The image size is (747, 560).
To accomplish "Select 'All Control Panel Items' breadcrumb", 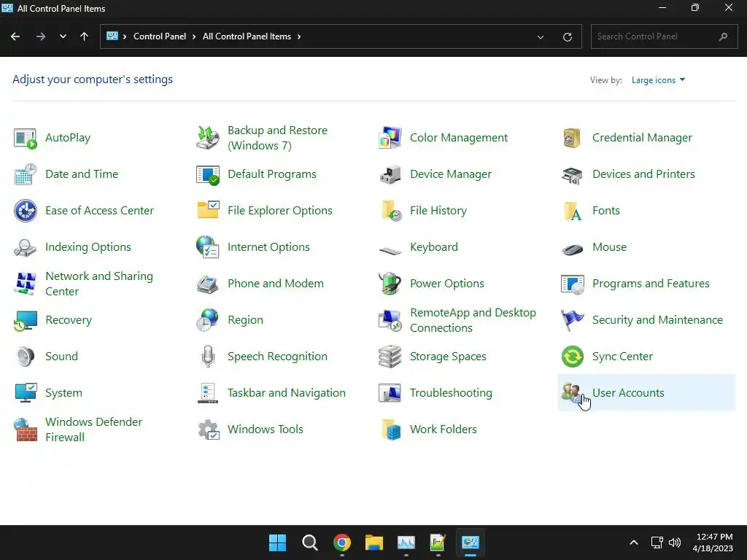I will tap(247, 36).
